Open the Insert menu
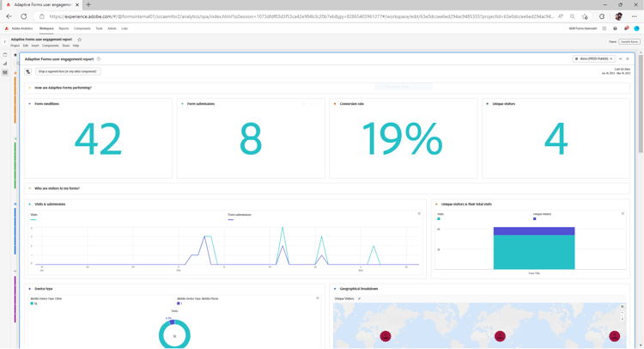644x349 pixels. tap(35, 46)
